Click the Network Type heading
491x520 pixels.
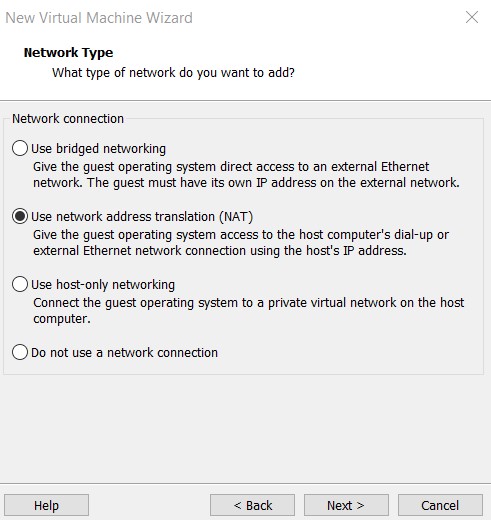pos(68,53)
